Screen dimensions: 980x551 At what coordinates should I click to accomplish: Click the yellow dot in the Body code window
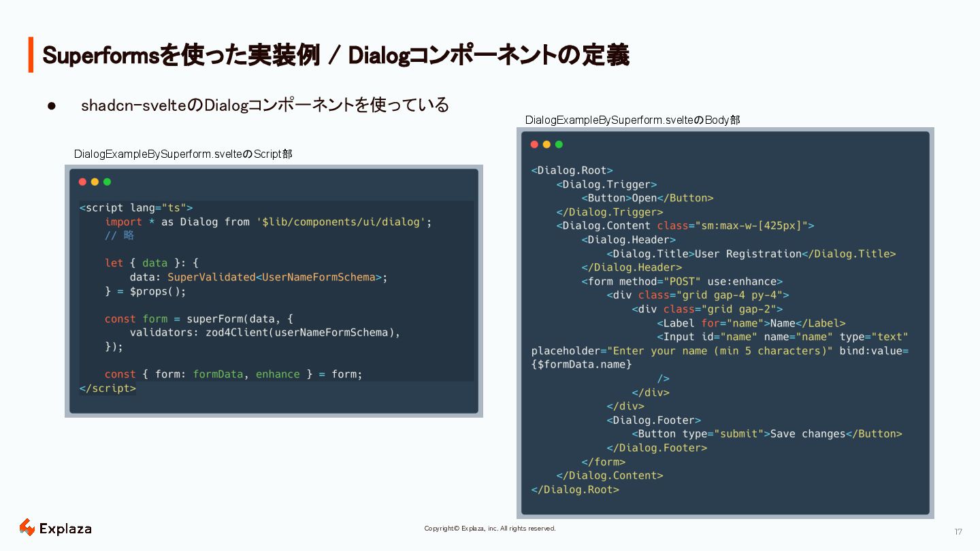click(x=546, y=144)
